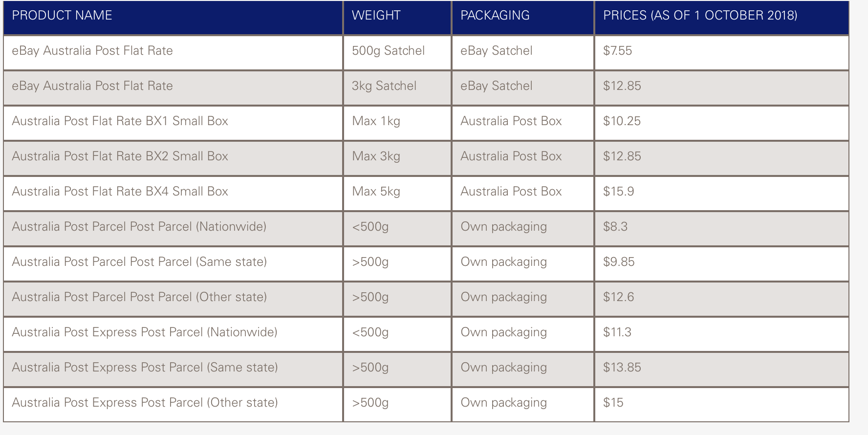
Task: Select Australia Post Flat Rate BX2 Small Box
Action: coord(120,156)
